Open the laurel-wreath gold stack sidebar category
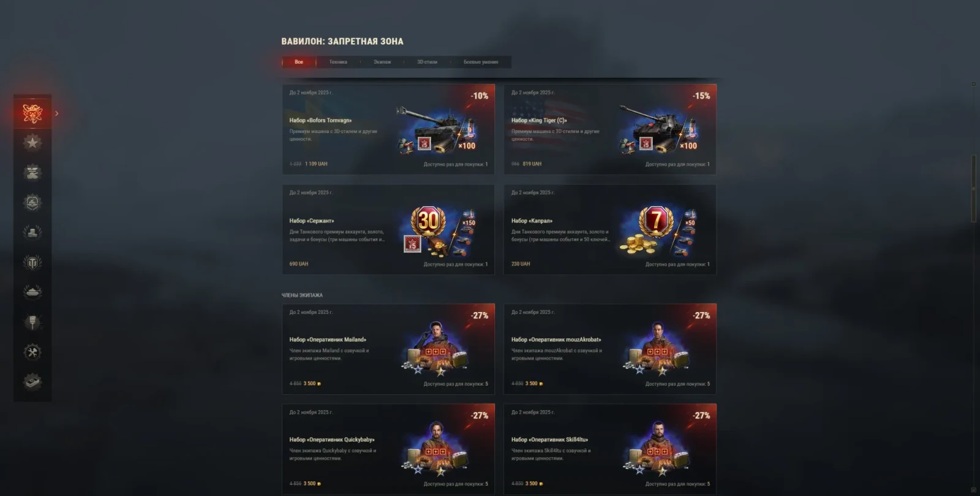Viewport: 980px width, 496px height. [32, 232]
